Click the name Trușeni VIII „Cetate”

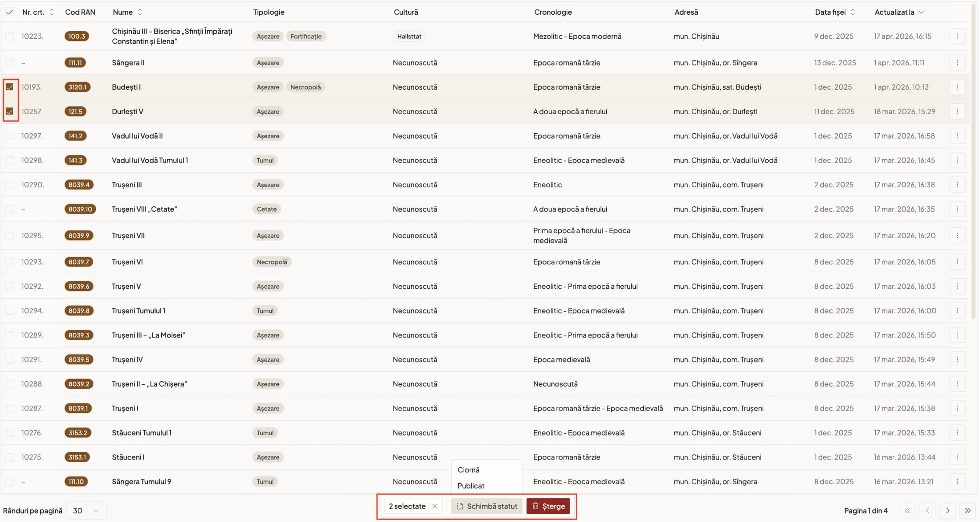[144, 209]
